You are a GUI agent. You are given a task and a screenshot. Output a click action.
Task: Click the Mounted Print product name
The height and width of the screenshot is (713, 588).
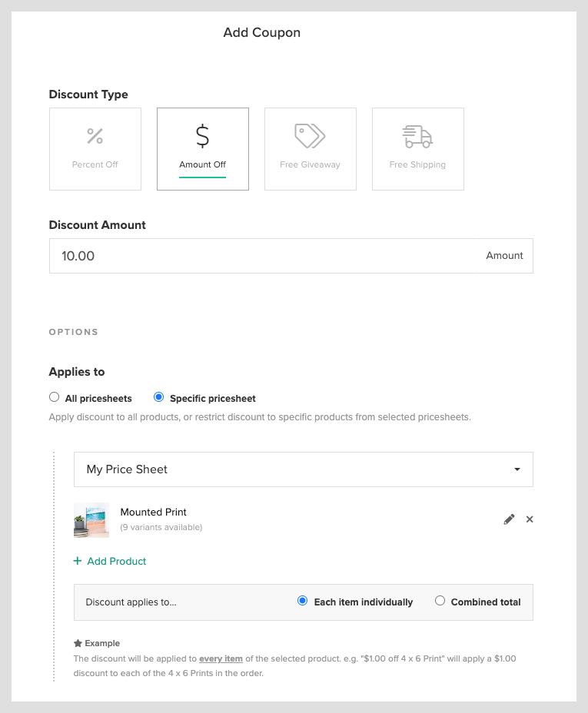click(x=154, y=512)
